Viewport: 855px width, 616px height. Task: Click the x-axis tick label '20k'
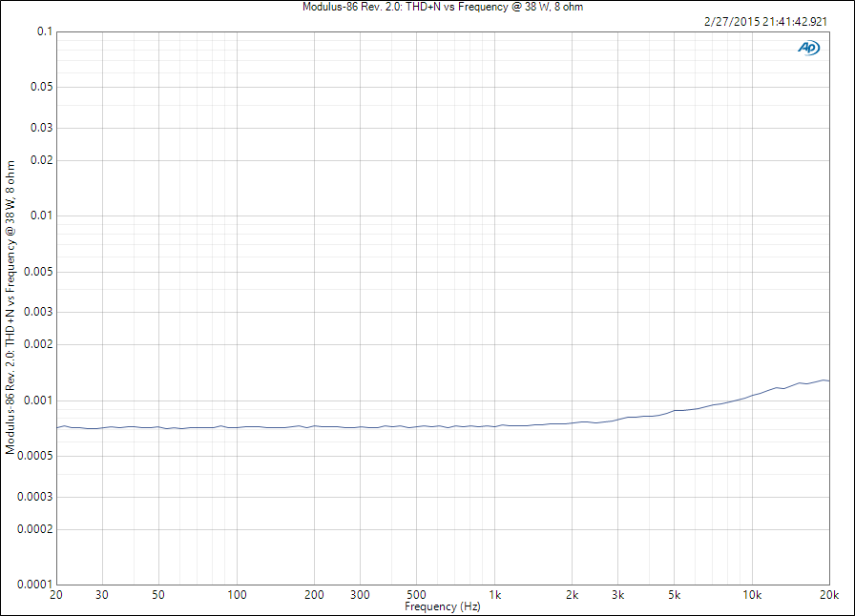pos(829,595)
